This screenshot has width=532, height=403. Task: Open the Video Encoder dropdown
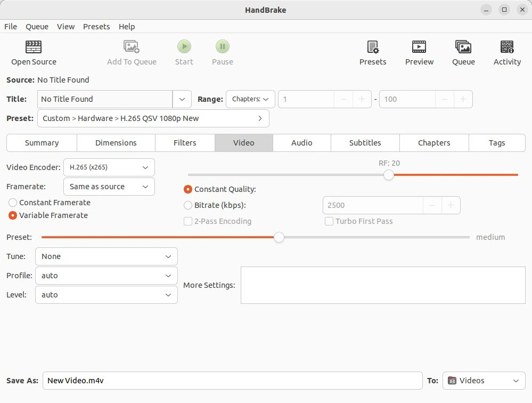point(109,167)
